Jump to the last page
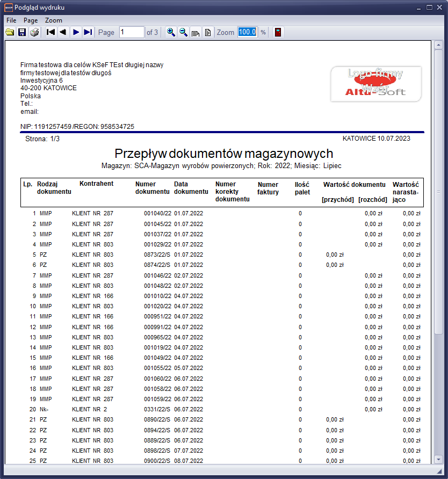Viewport: 448px width, 479px height. coord(88,32)
